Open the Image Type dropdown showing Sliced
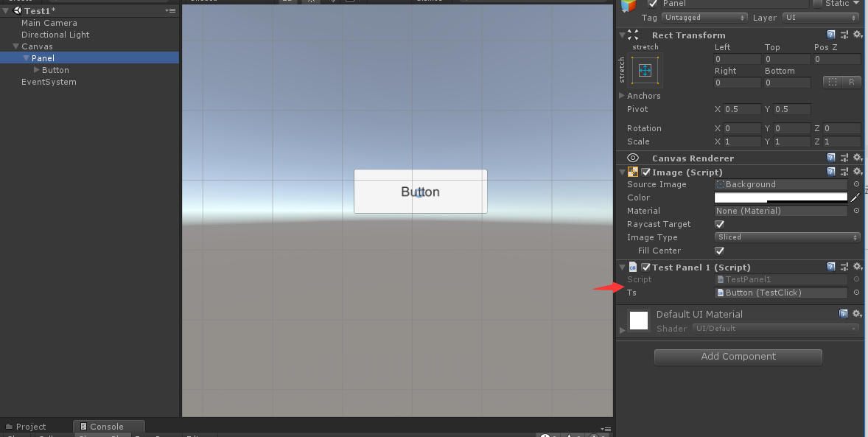868x437 pixels. [786, 237]
